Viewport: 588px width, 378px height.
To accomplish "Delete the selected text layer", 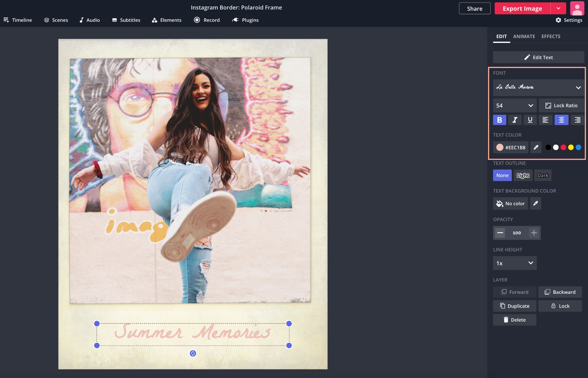I will [x=514, y=320].
